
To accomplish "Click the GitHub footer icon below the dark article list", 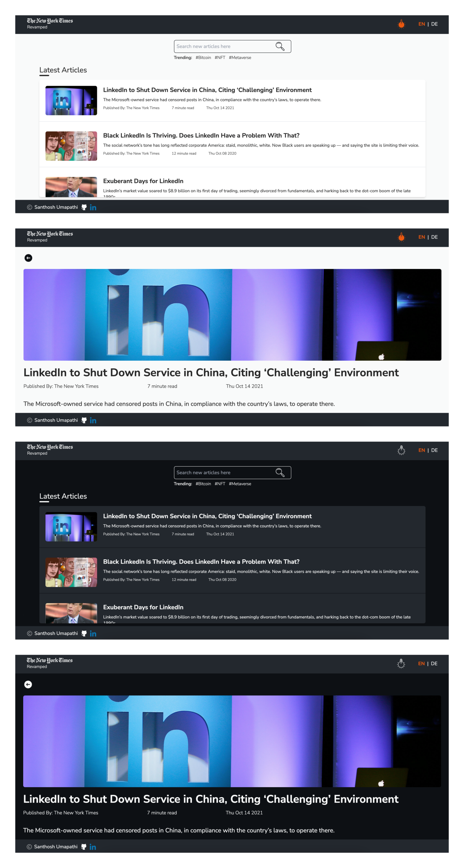I will [84, 633].
